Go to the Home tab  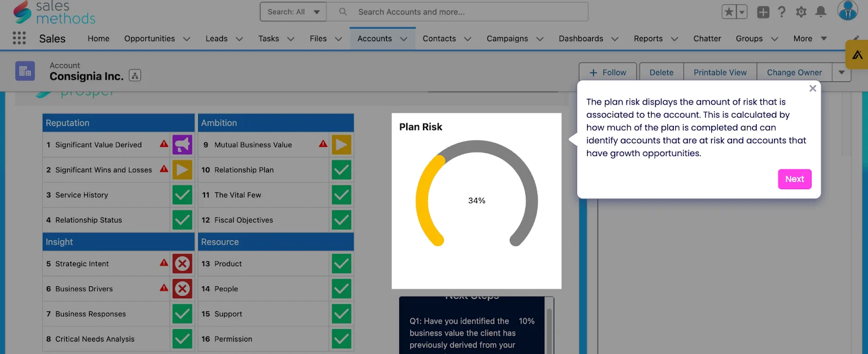click(x=99, y=38)
